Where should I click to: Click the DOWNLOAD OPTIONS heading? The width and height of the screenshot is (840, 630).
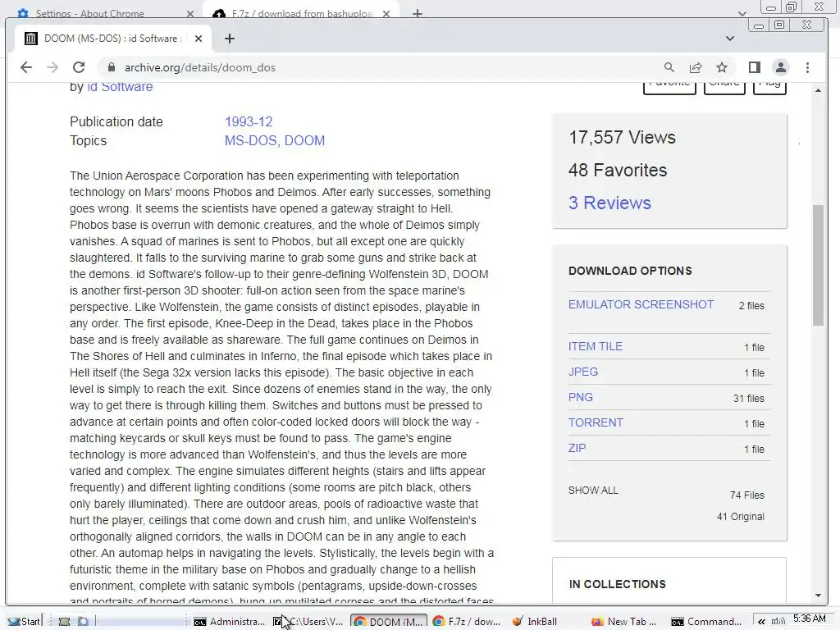630,271
